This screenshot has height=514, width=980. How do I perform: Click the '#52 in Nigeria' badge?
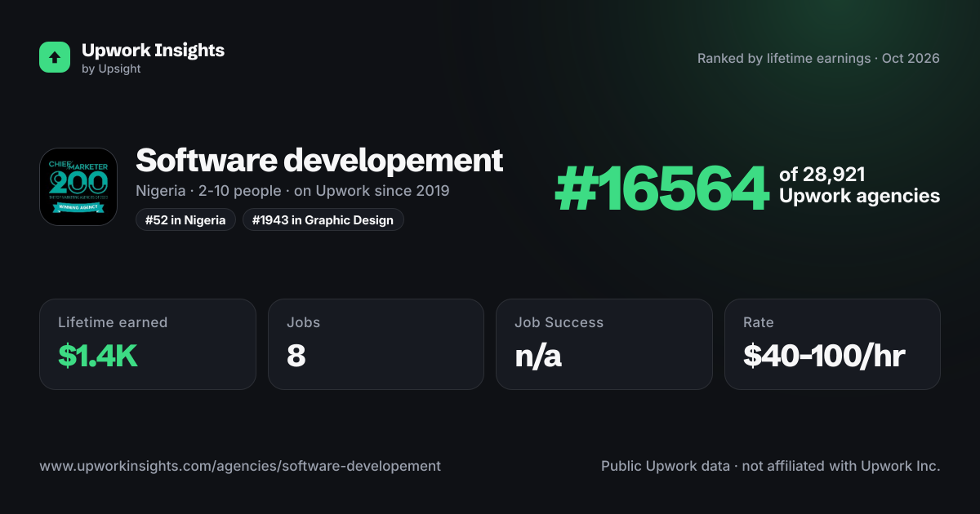pos(185,220)
